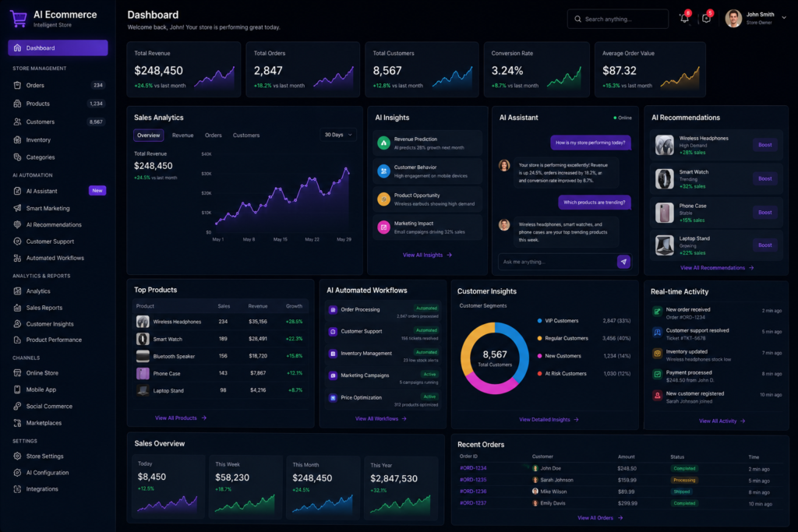Screen dimensions: 798x532
Task: Click the Smart Marketing megaphone icon
Action: pos(17,208)
